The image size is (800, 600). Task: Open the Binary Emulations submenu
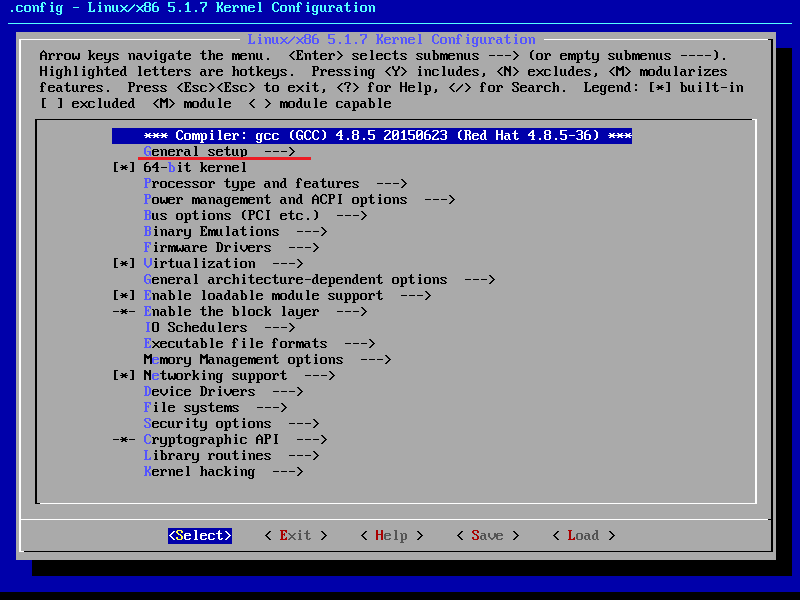pos(235,232)
